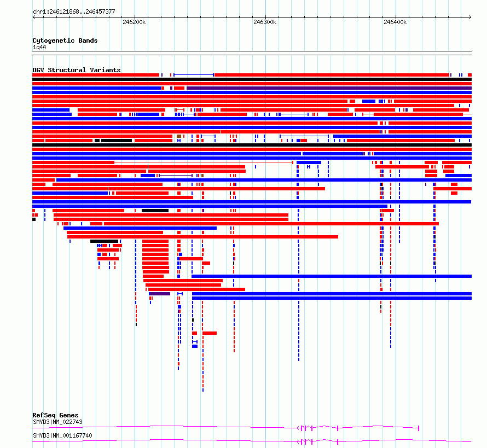Image resolution: width=487 pixels, height=448 pixels.
Task: Open the SMYD3|NM_022743 gene label
Action: [x=58, y=422]
